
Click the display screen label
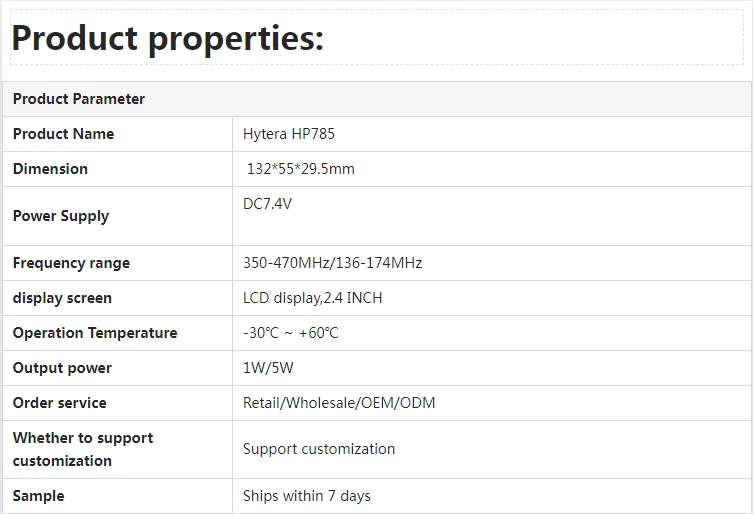[63, 298]
